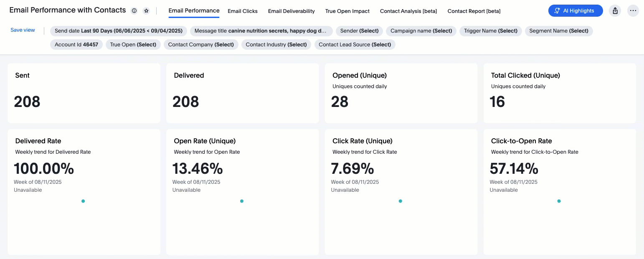Image resolution: width=644 pixels, height=259 pixels.
Task: Open the share/export icon button
Action: tap(615, 11)
